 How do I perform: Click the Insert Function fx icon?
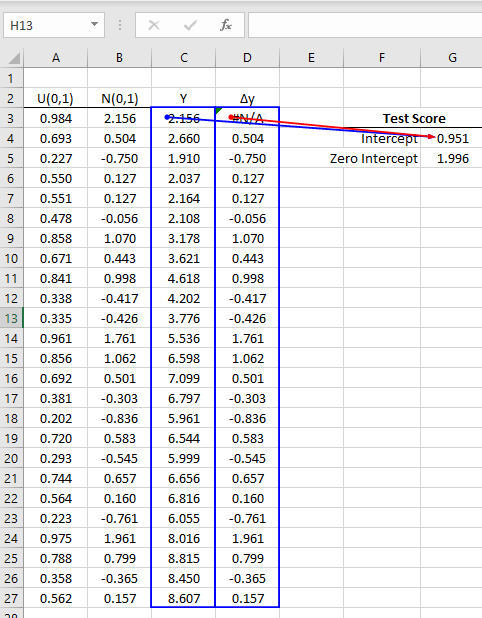click(226, 25)
